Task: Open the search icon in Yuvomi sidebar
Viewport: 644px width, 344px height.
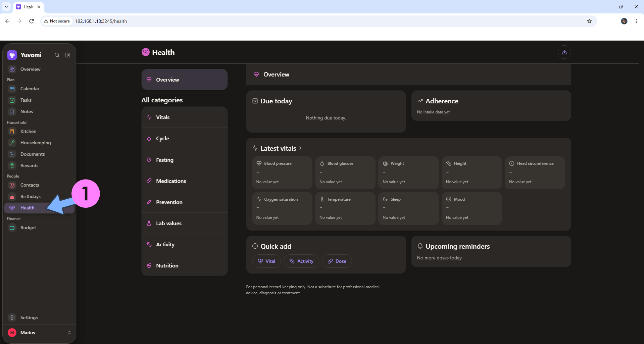Action: (57, 55)
